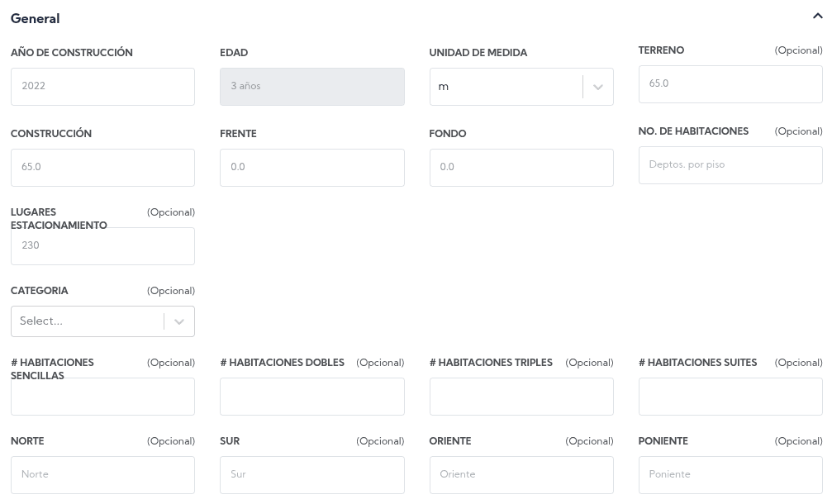Screen dimensions: 832x504
Task: Click the Poniente text field
Action: [730, 475]
